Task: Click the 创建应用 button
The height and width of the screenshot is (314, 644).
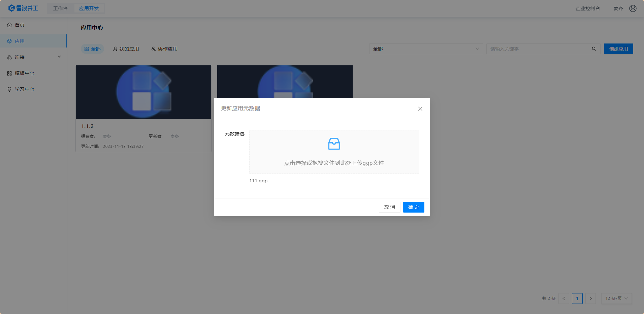Action: pyautogui.click(x=618, y=49)
